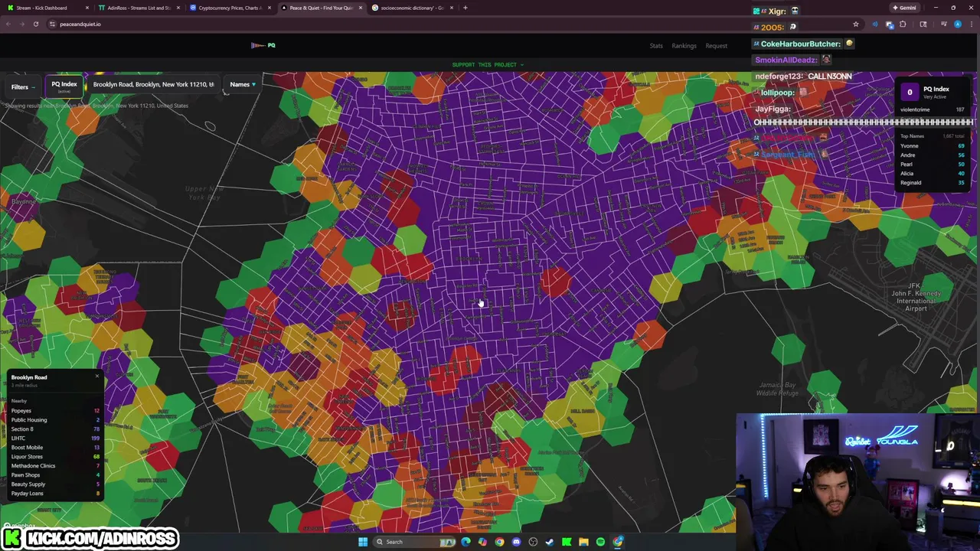The height and width of the screenshot is (551, 980).
Task: Toggle the PQ Index active layer
Action: 64,86
